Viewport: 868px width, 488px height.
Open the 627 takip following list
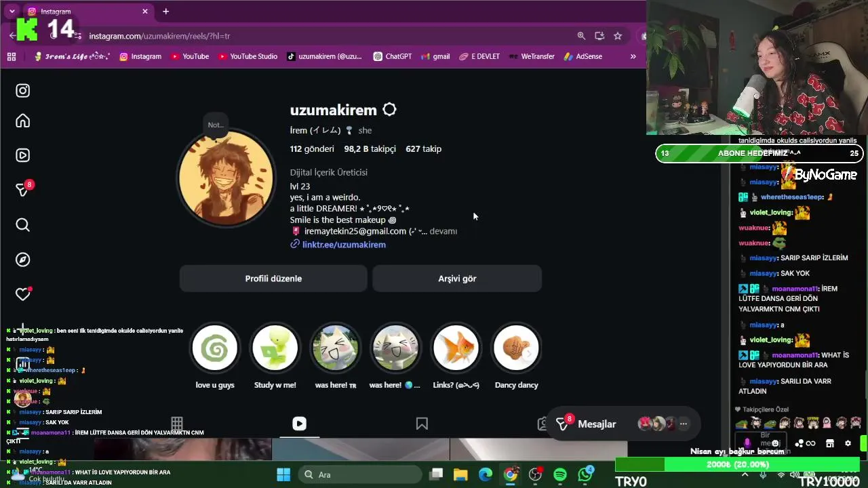click(423, 149)
